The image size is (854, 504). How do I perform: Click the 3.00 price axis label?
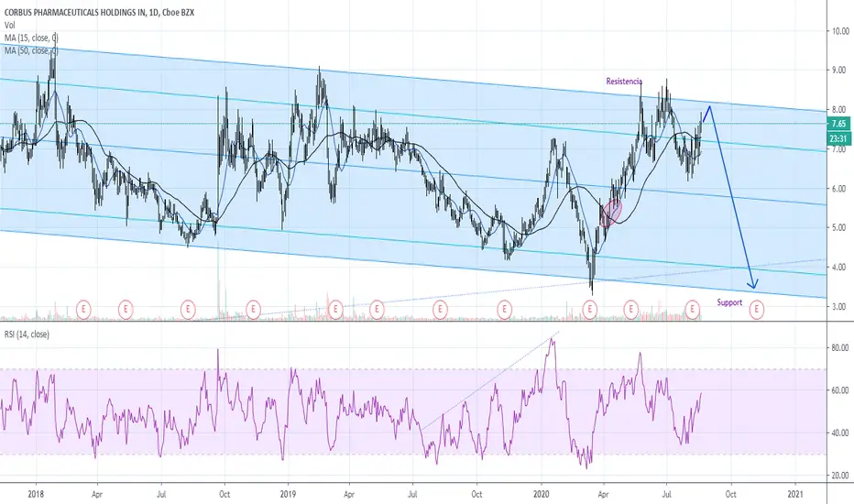point(838,307)
